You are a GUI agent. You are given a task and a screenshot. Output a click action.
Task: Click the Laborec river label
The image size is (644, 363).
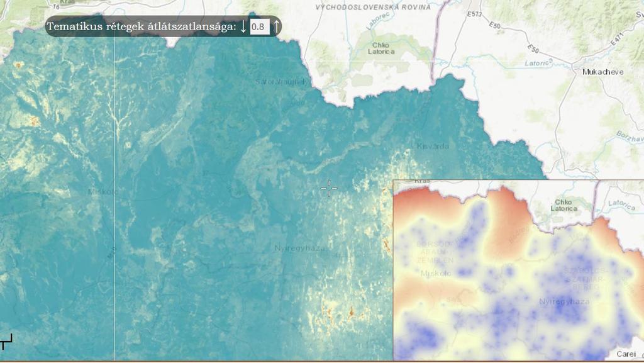(377, 21)
